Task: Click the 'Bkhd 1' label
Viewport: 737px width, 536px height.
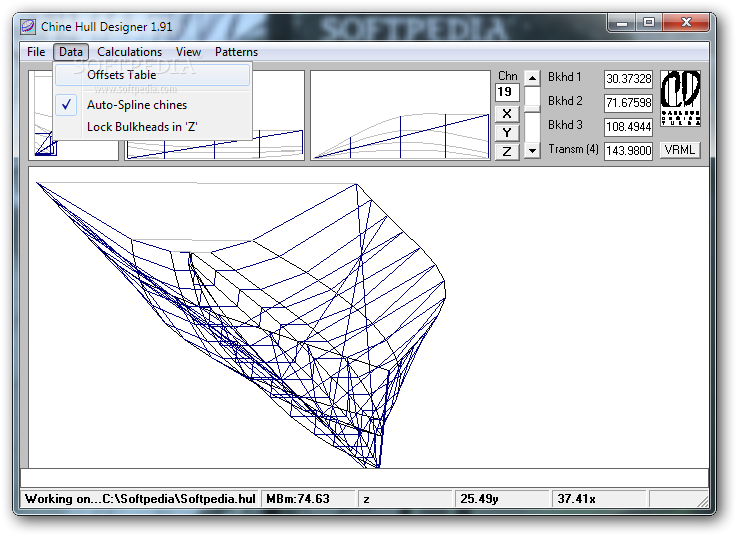Action: [565, 77]
